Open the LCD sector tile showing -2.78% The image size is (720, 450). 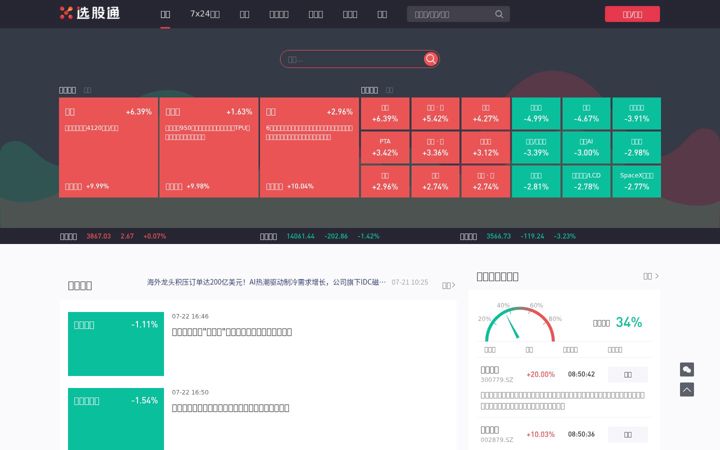586,181
